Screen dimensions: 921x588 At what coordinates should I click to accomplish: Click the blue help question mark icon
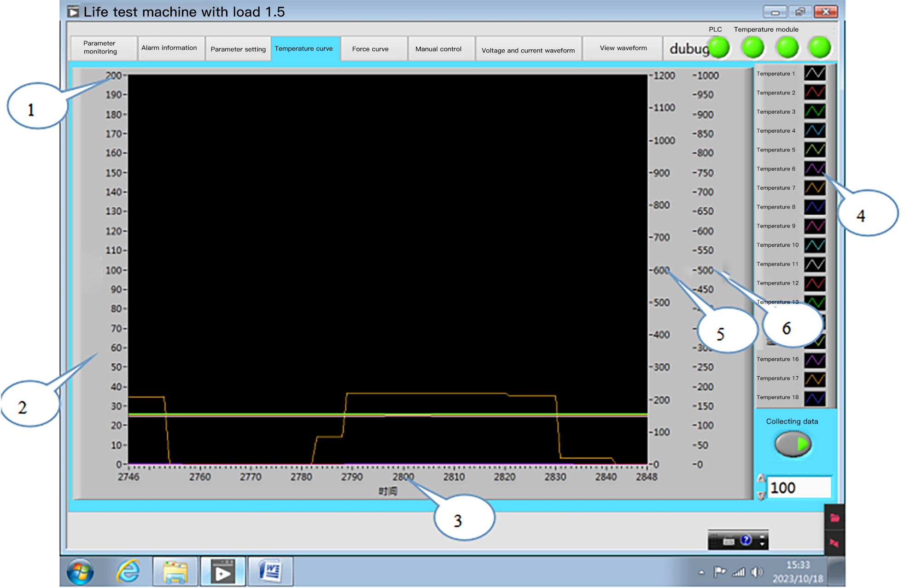(746, 540)
